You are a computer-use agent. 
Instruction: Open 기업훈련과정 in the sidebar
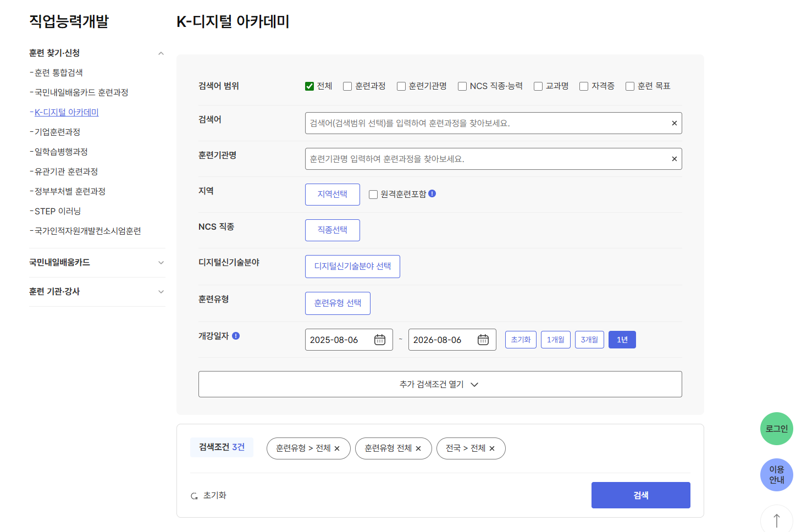tap(58, 132)
